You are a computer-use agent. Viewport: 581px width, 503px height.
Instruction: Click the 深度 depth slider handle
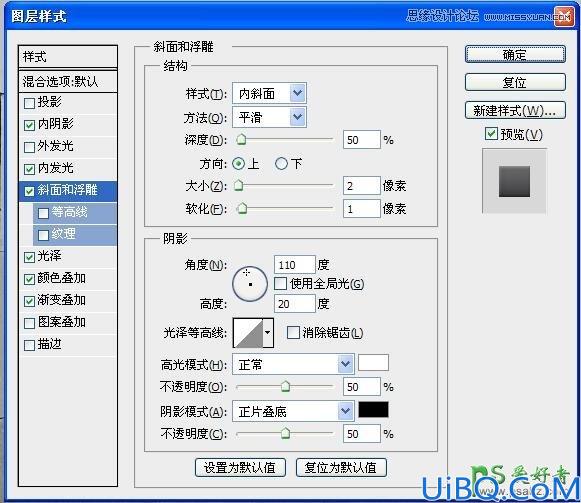[241, 140]
